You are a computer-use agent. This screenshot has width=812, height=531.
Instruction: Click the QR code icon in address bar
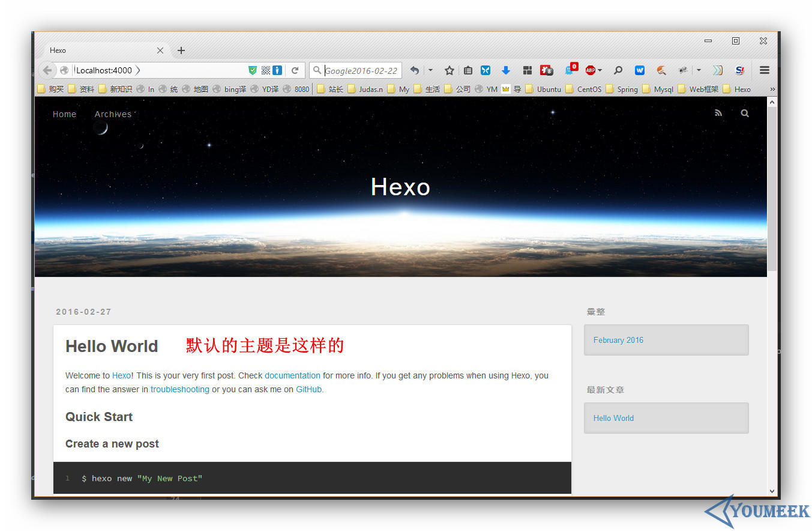(x=265, y=70)
